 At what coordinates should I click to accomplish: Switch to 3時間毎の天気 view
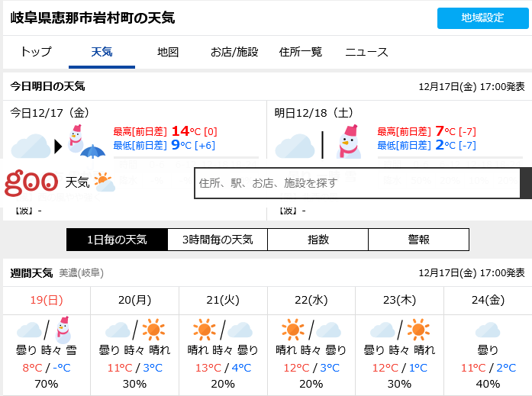coord(218,240)
